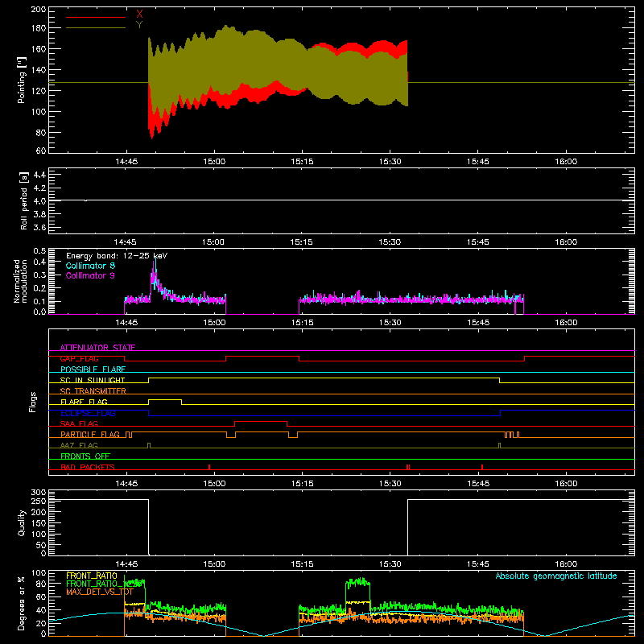The image size is (644, 644).
Task: Click the 14:45 label under the Quality plot
Action: point(126,564)
